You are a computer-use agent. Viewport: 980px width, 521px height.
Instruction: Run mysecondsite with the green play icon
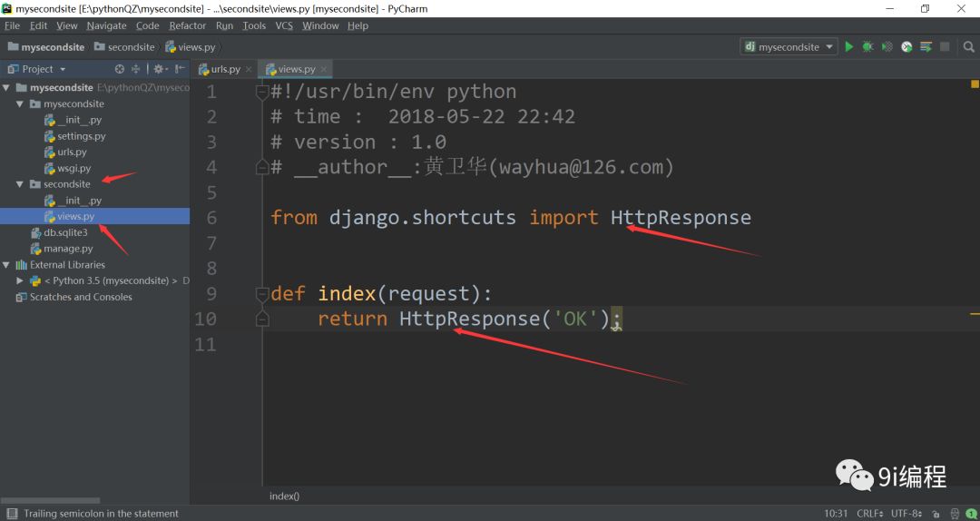pyautogui.click(x=848, y=47)
